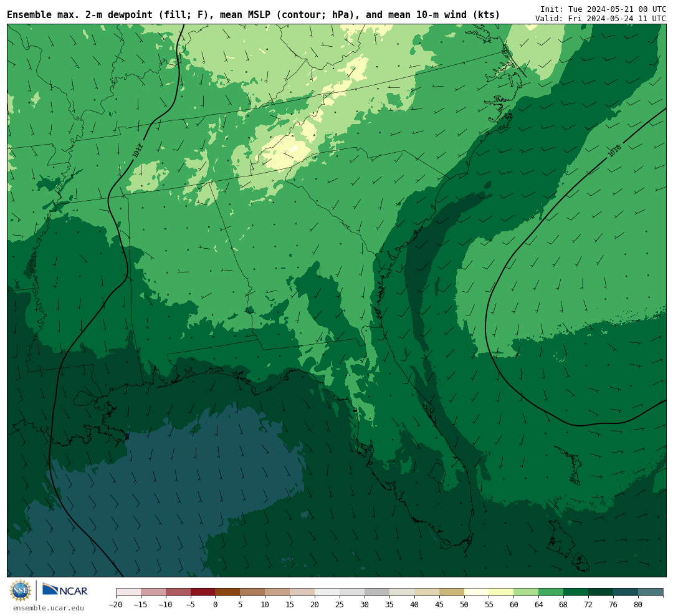This screenshot has width=673, height=616.
Task: Open the ensemble.ucar.edu text link
Action: pos(49,608)
